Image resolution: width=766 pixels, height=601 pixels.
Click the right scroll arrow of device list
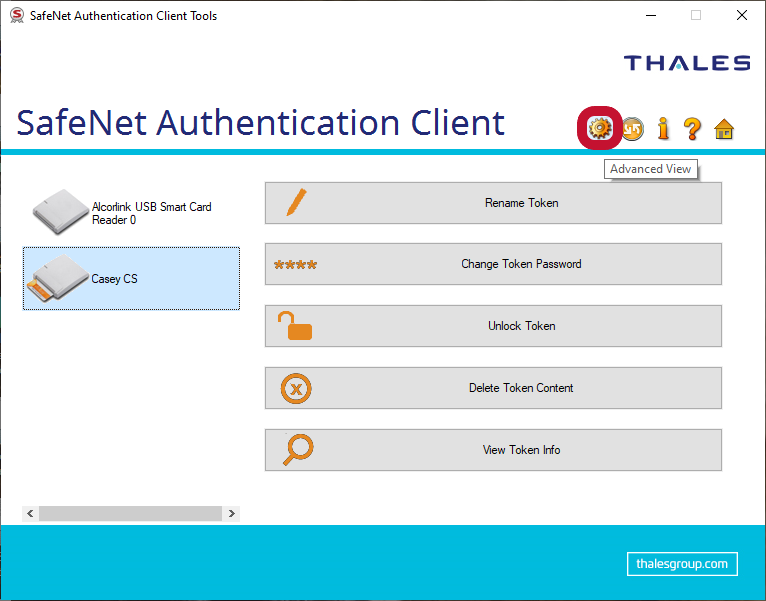click(232, 514)
